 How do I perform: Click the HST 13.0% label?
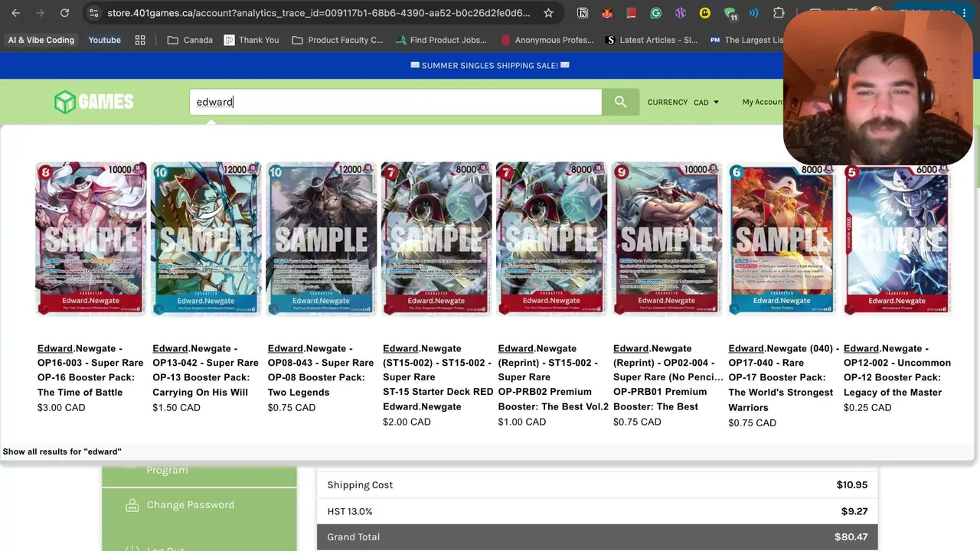pos(350,511)
